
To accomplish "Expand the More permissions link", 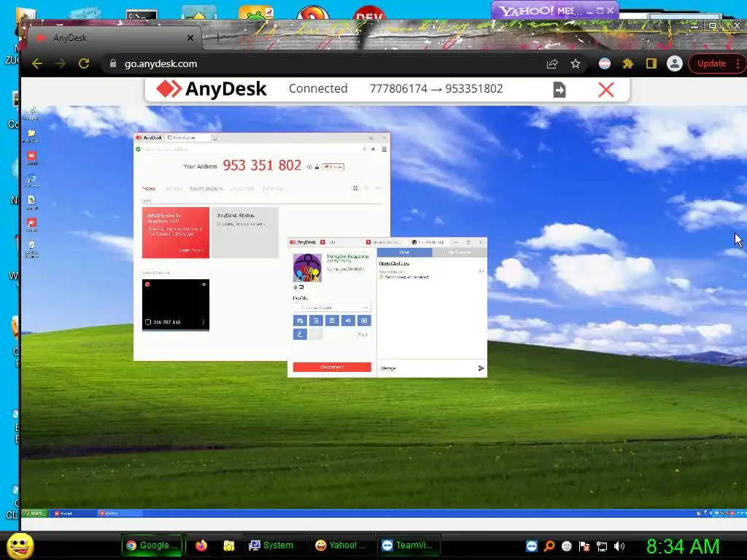I will click(363, 334).
